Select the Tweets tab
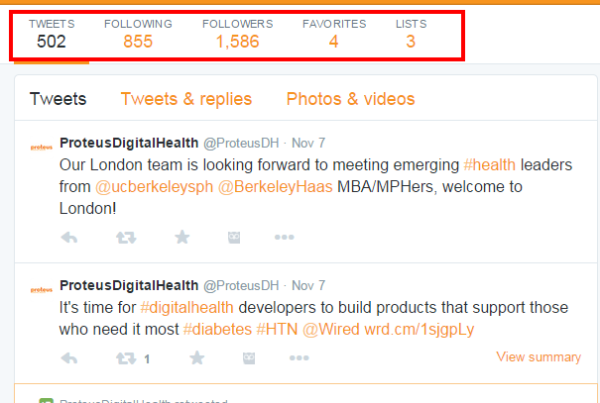This screenshot has width=600, height=403. point(58,99)
